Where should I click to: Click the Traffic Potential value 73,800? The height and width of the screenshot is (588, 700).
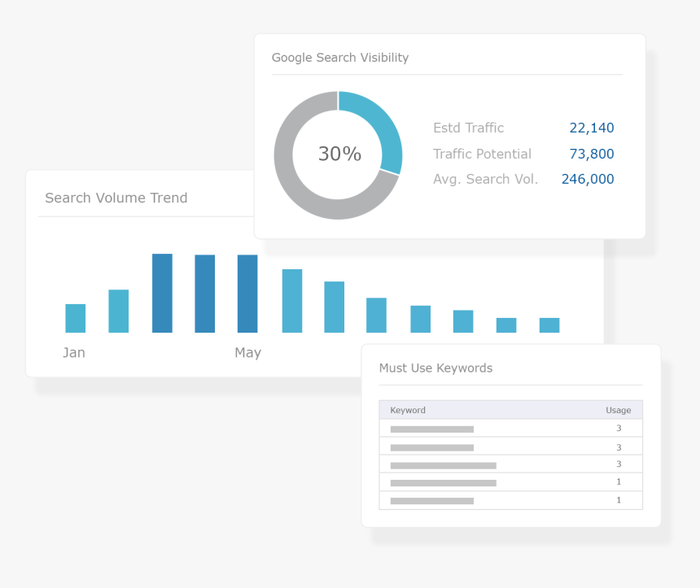pyautogui.click(x=591, y=154)
